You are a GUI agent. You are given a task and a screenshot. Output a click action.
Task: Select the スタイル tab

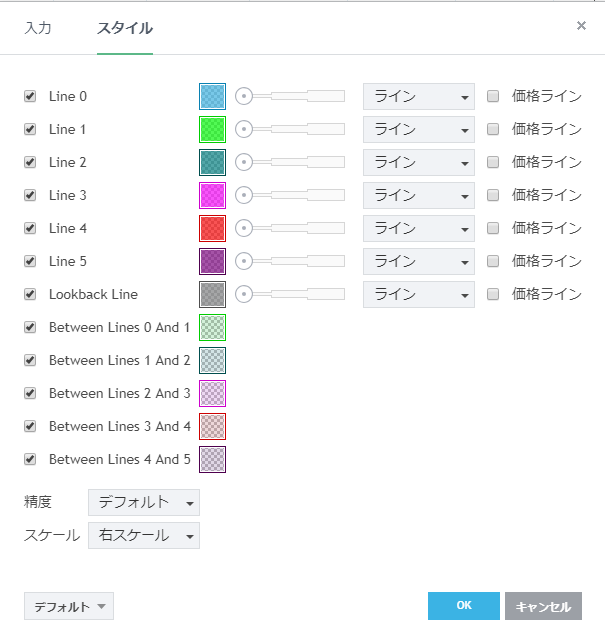point(125,28)
